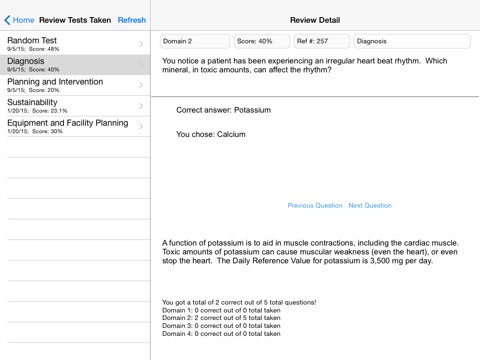Select the Diagnosis test row

(75, 65)
